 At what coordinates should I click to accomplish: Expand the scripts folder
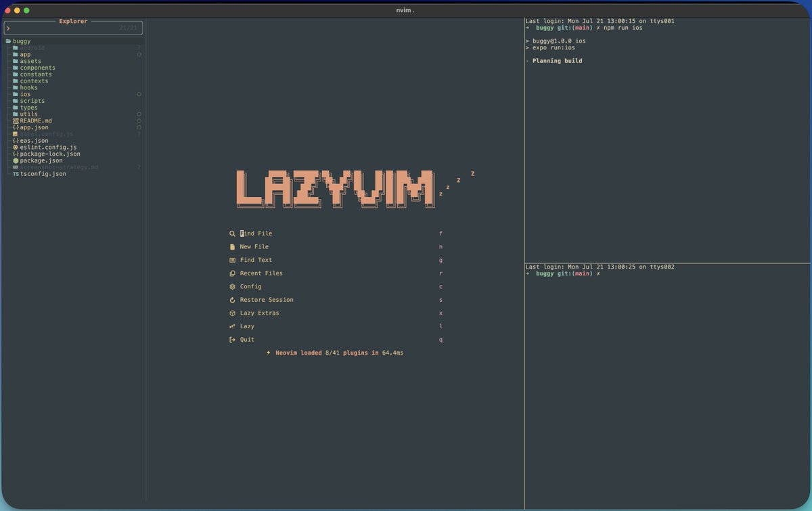(32, 101)
